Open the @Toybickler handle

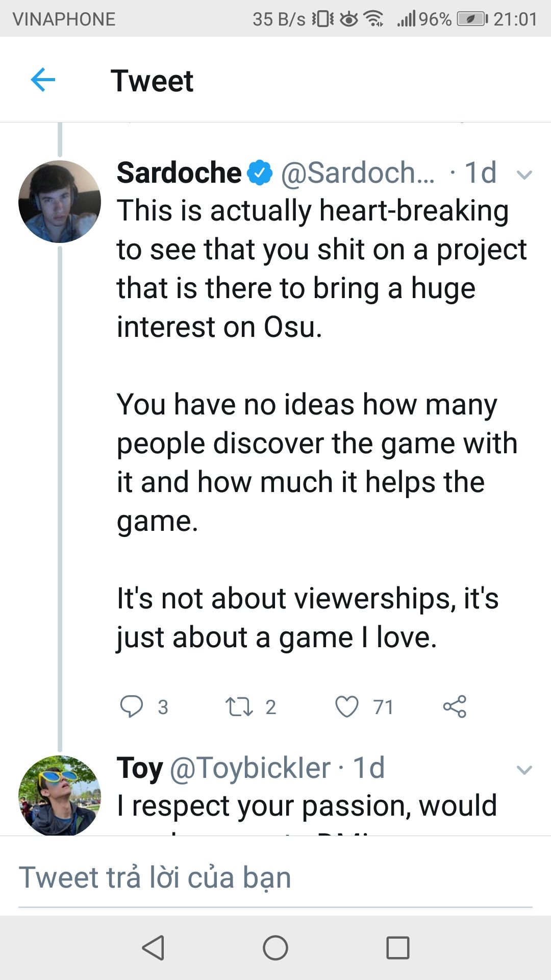(x=250, y=768)
